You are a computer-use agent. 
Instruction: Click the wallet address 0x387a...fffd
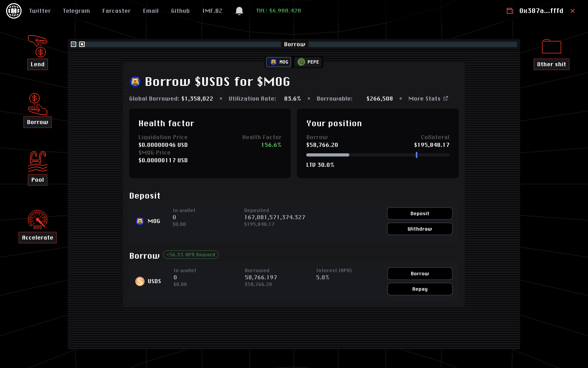[541, 11]
